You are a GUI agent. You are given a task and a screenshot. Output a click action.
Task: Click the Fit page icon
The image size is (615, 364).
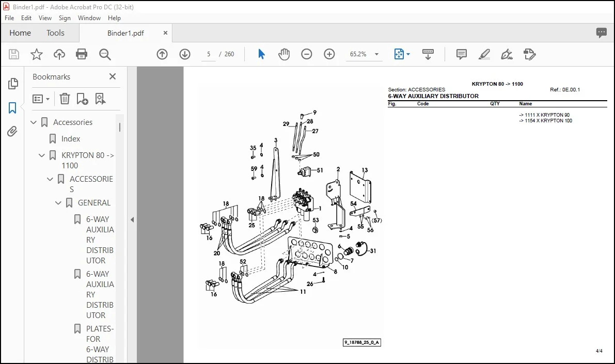click(399, 54)
